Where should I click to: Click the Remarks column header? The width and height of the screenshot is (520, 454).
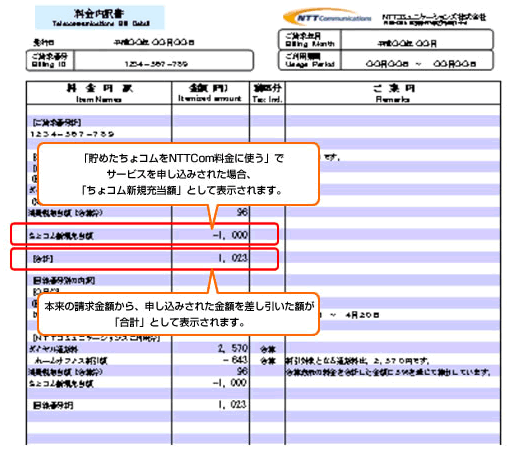(393, 93)
